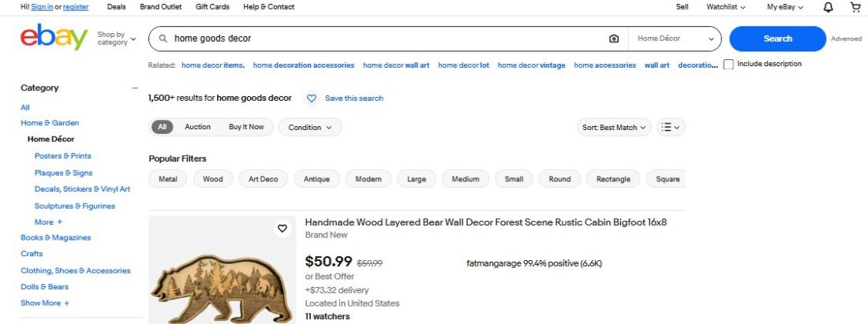Select the Auction filter

point(197,127)
